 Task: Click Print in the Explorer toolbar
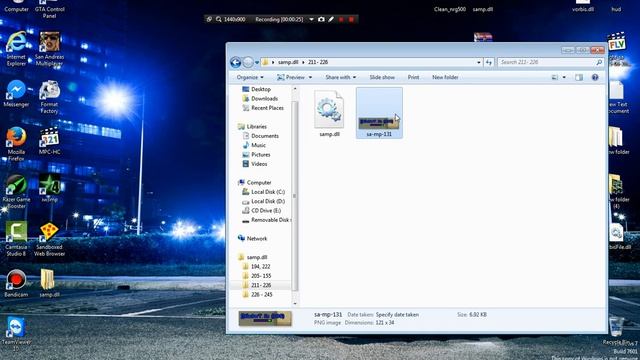413,77
